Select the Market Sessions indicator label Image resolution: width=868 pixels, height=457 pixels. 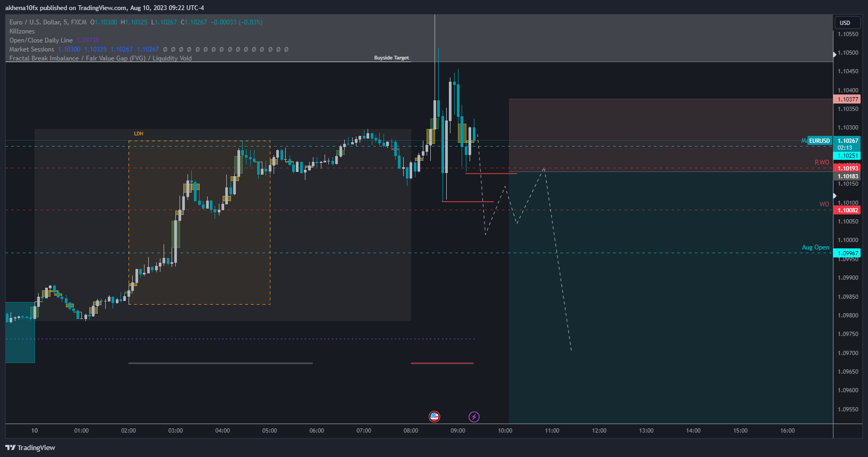click(x=32, y=49)
